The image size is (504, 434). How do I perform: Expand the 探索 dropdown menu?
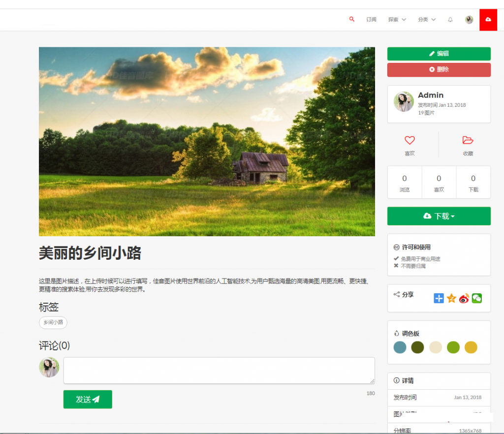[397, 20]
